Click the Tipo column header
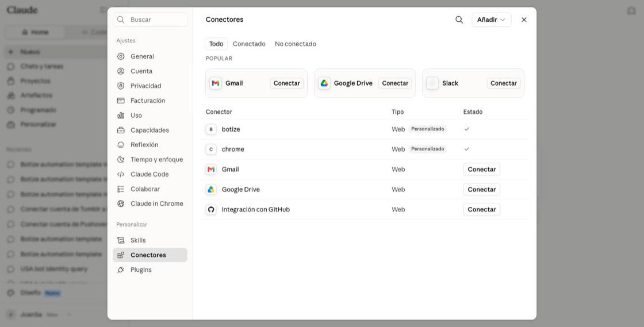This screenshot has height=327, width=644. (x=397, y=112)
